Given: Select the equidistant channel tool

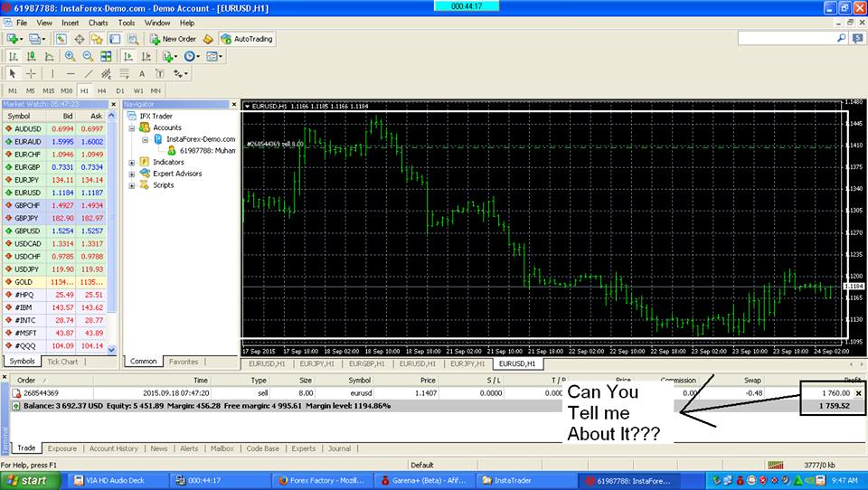Looking at the screenshot, I should click(107, 73).
